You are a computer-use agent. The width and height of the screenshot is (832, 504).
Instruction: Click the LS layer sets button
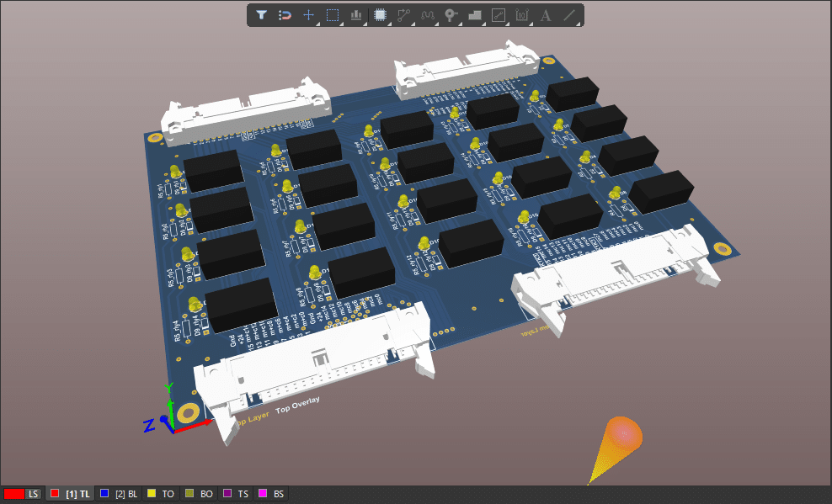(32, 494)
